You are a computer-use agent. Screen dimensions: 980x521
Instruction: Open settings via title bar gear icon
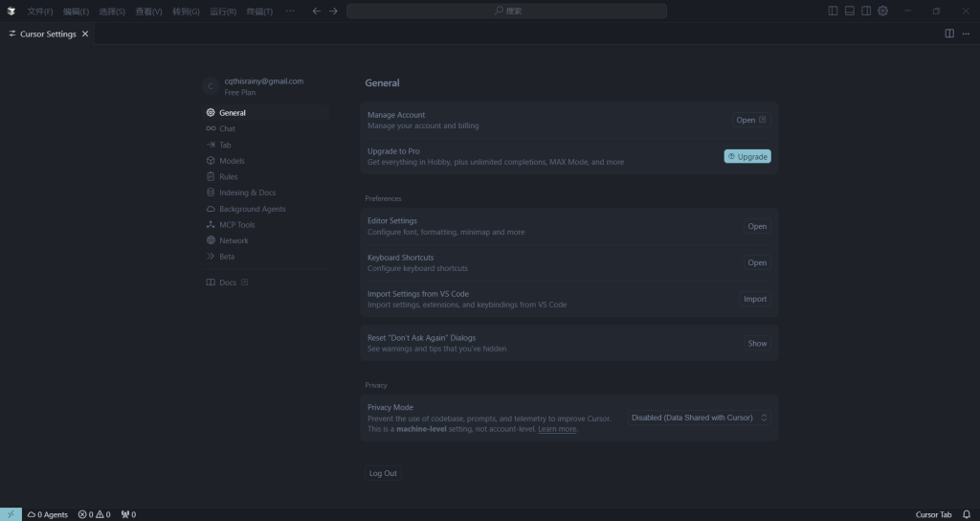coord(882,11)
